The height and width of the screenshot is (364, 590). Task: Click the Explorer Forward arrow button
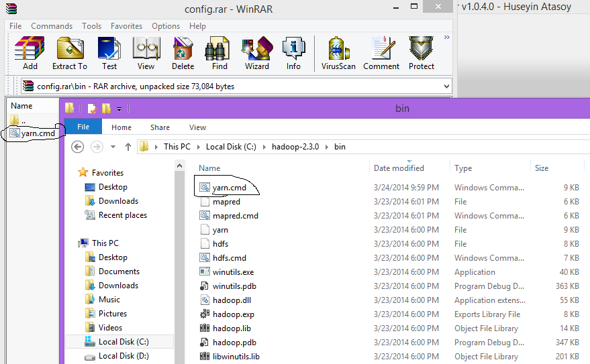point(97,147)
